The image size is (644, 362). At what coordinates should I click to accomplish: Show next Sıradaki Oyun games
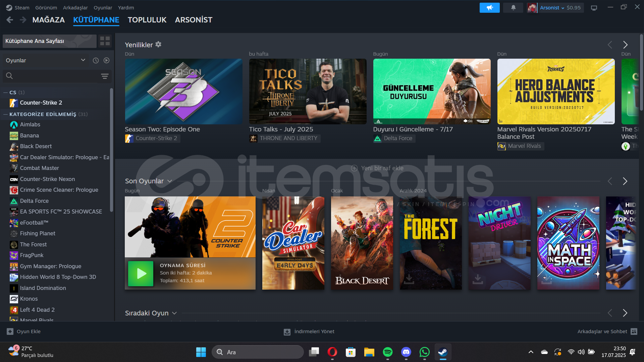pos(625,313)
